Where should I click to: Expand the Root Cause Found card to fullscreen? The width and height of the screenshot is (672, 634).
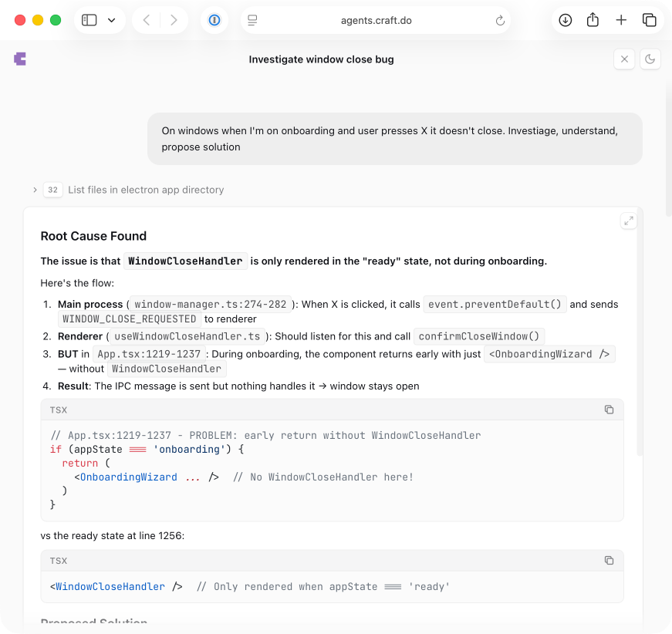click(x=628, y=220)
